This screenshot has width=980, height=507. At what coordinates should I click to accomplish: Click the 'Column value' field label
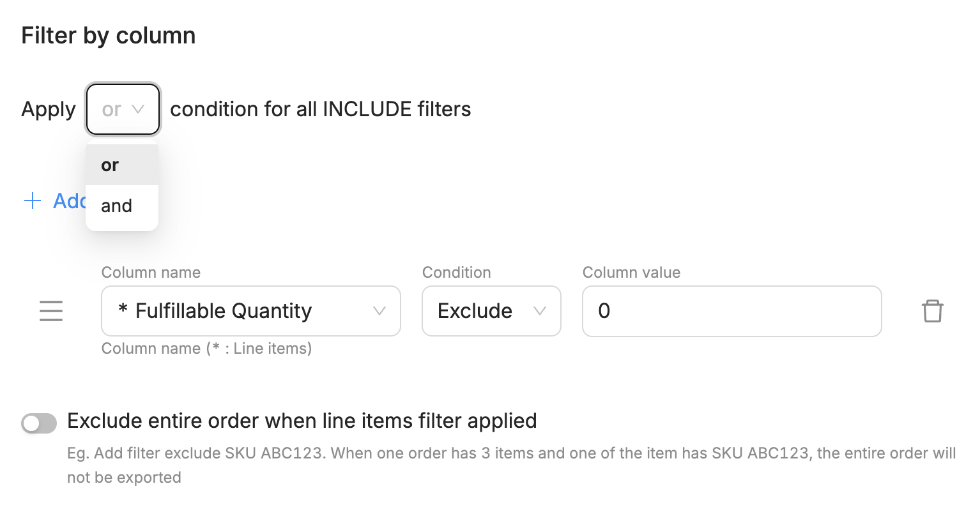[631, 273]
